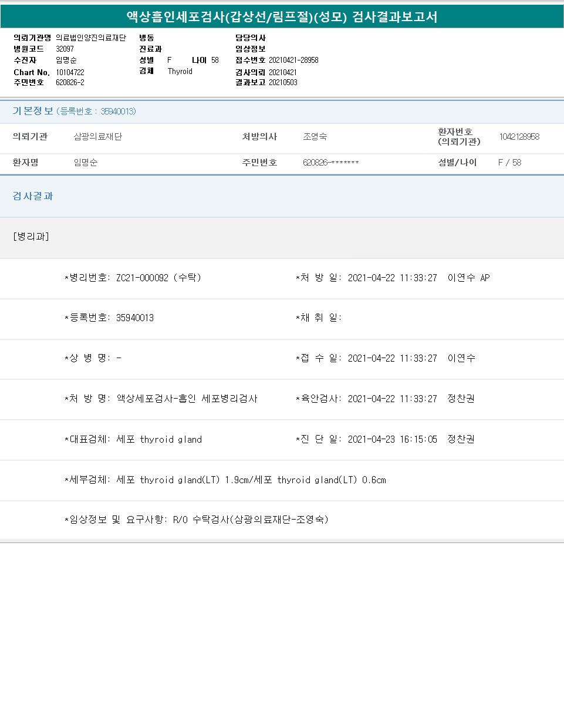
Task: Select patient number 1042128958
Action: [519, 136]
